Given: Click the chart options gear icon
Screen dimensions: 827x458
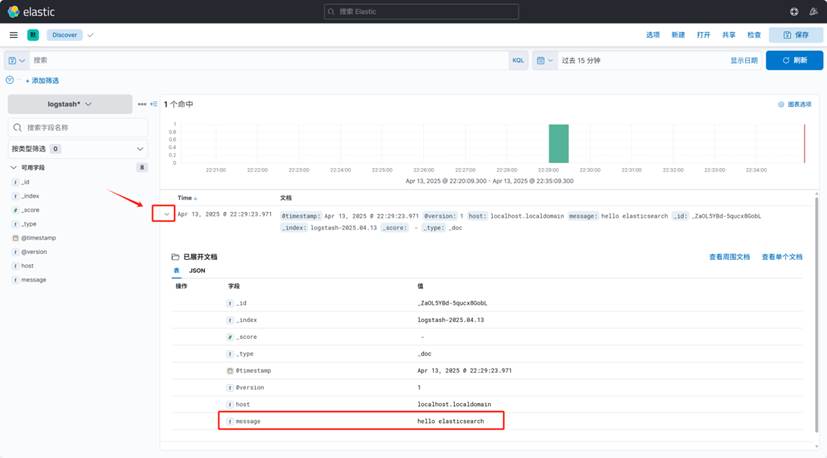Looking at the screenshot, I should click(x=781, y=104).
